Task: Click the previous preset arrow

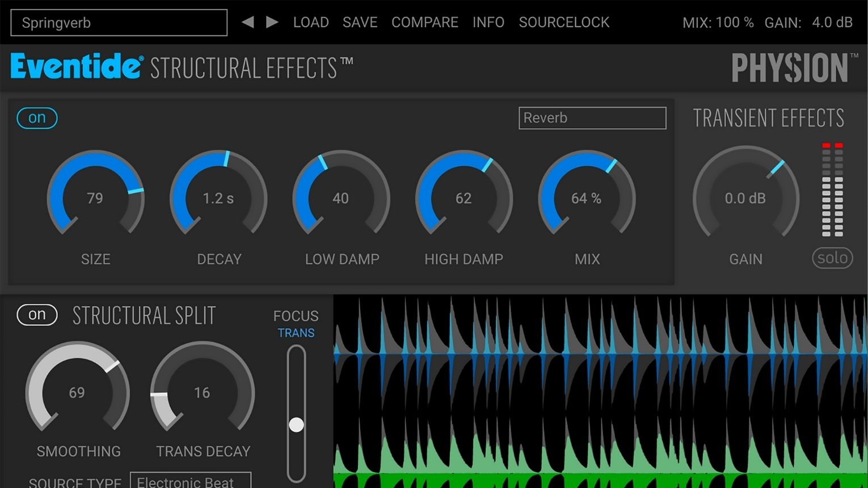Action: (x=248, y=22)
